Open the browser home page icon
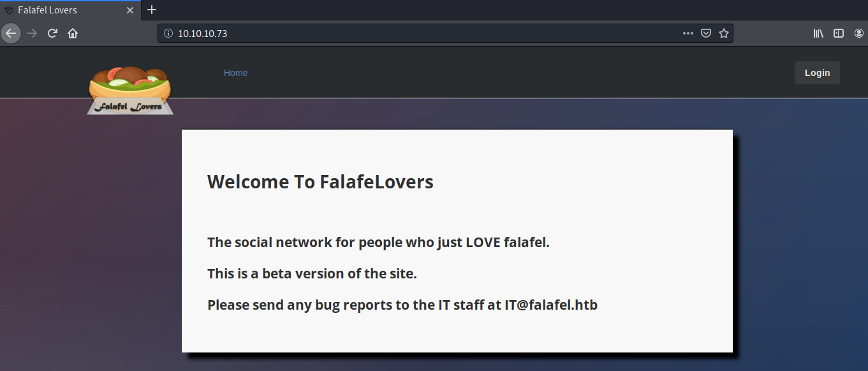The height and width of the screenshot is (371, 868). point(73,33)
